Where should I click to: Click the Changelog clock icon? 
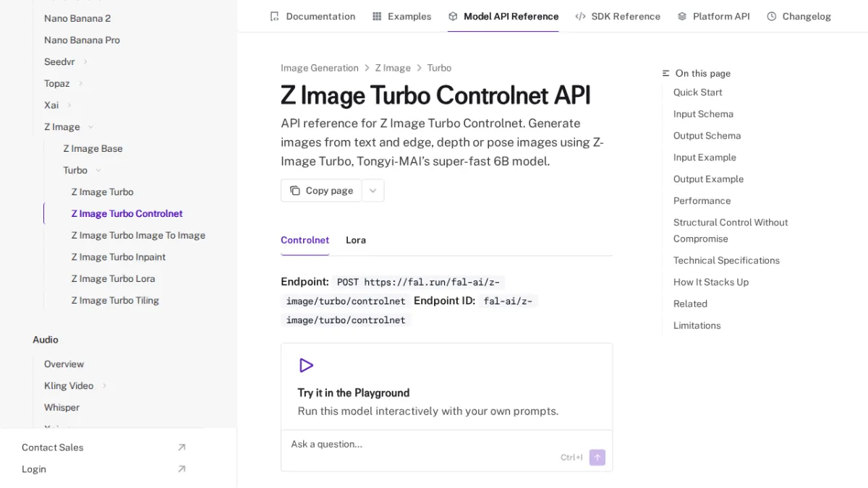coord(772,16)
